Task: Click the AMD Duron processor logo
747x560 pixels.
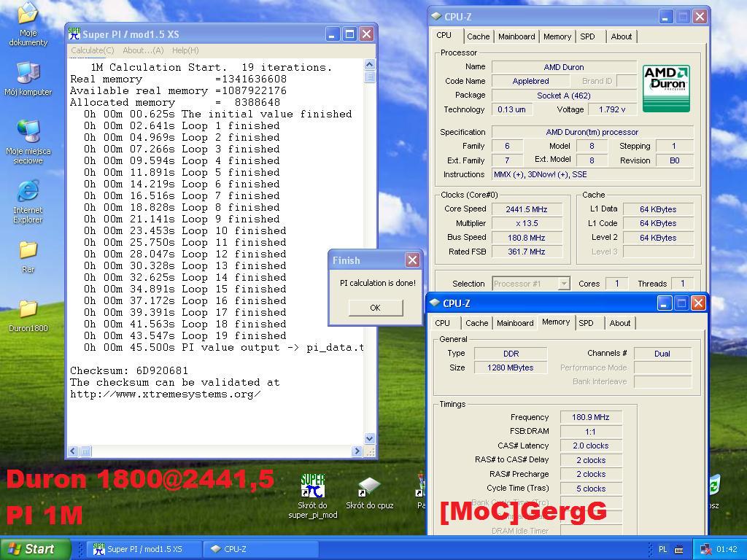Action: tap(666, 88)
